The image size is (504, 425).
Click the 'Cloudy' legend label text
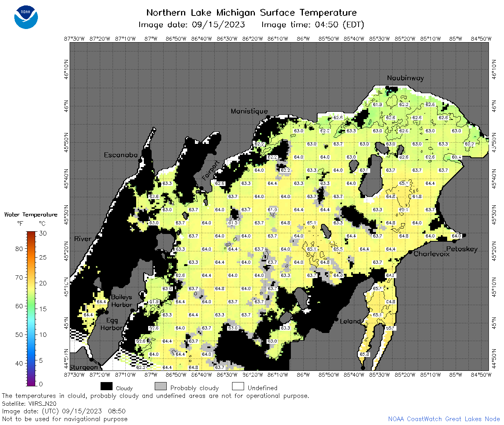click(x=124, y=388)
